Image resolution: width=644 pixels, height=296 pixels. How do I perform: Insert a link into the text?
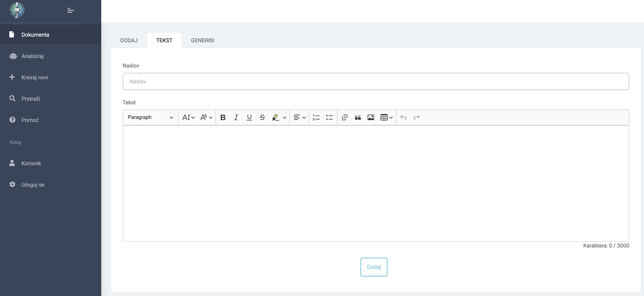[x=345, y=117]
